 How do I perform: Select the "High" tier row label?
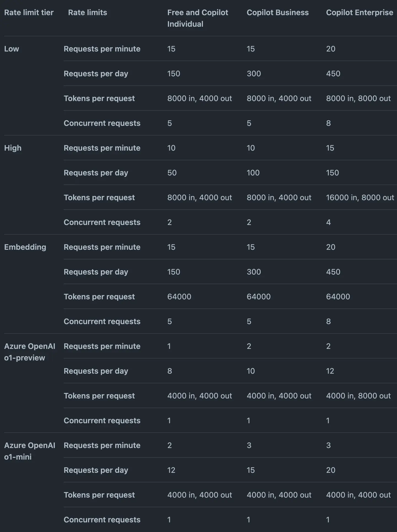[x=13, y=148]
